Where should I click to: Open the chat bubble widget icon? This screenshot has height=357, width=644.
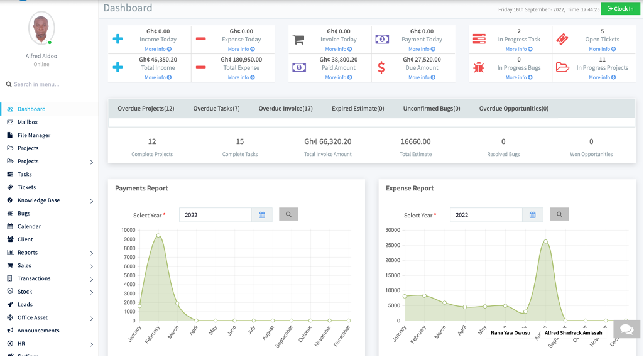[x=626, y=329]
